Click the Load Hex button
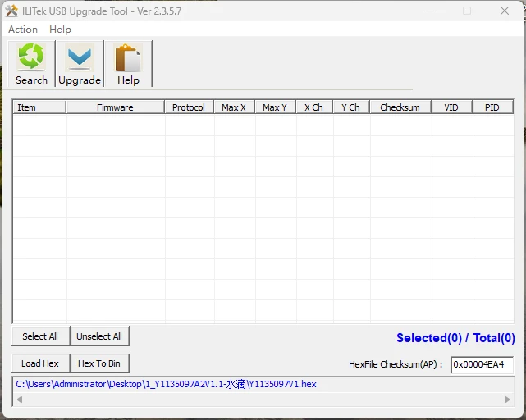Screen dimensions: 526x420 [x=40, y=363]
